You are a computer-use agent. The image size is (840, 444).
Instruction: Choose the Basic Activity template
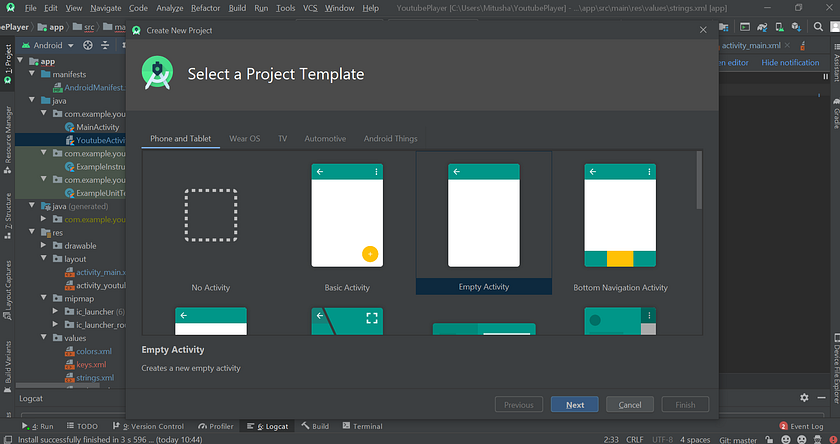coord(347,223)
